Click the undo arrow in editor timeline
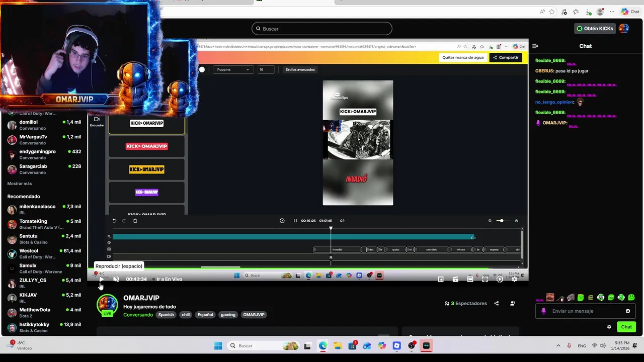 coord(114,221)
